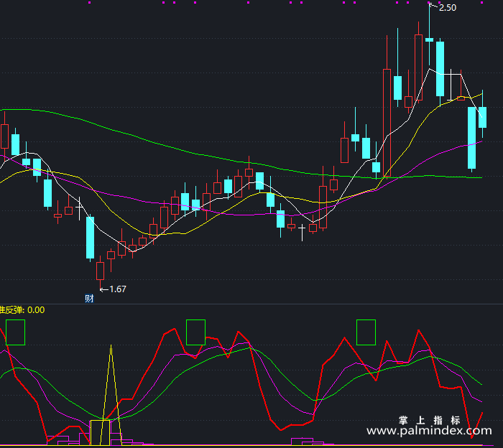The width and height of the screenshot is (503, 448).
Task: Select the 2.50 high price label
Action: click(448, 8)
